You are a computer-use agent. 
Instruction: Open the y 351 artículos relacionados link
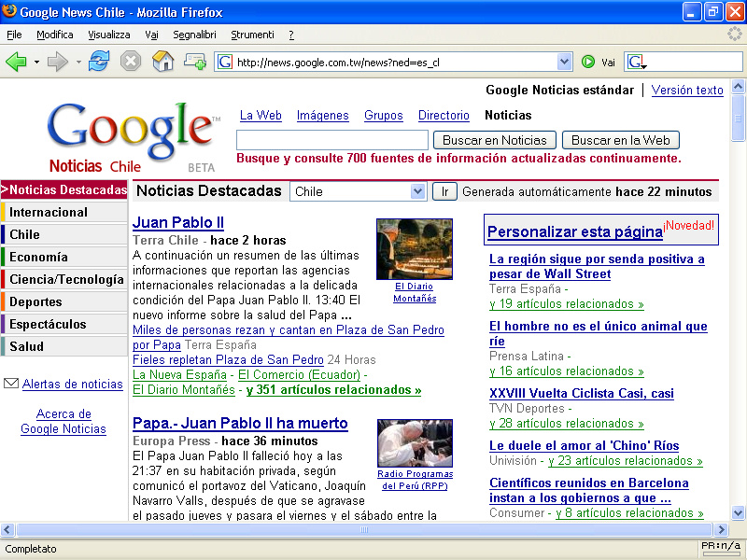click(333, 389)
